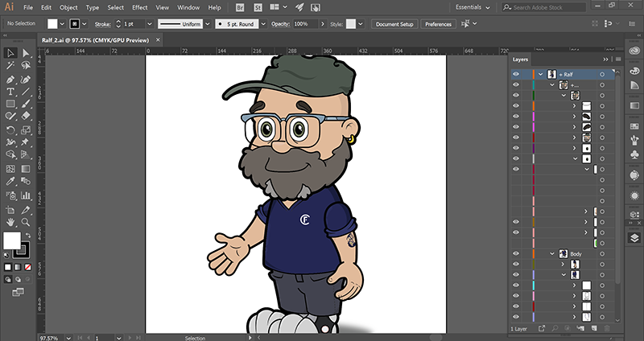Click the Ralf layer target circle

(601, 74)
